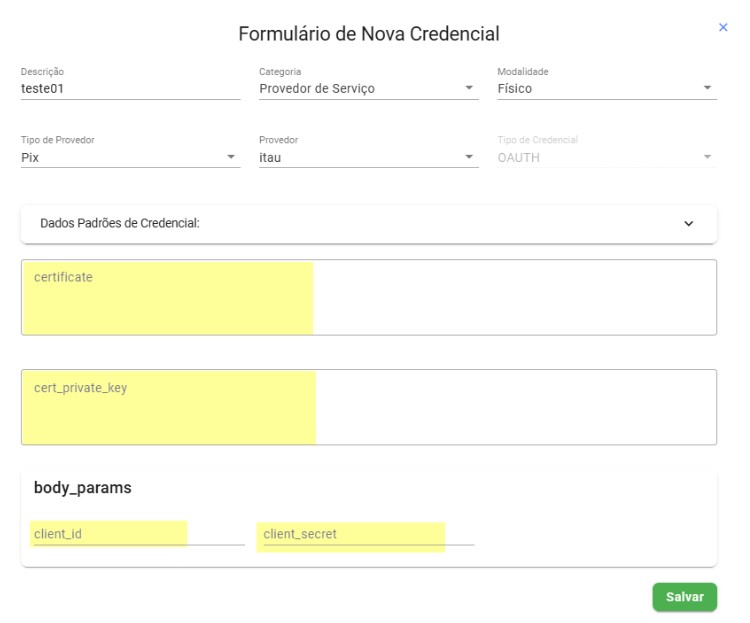Open the Modalidade dropdown arrow
The image size is (750, 623).
point(708,88)
